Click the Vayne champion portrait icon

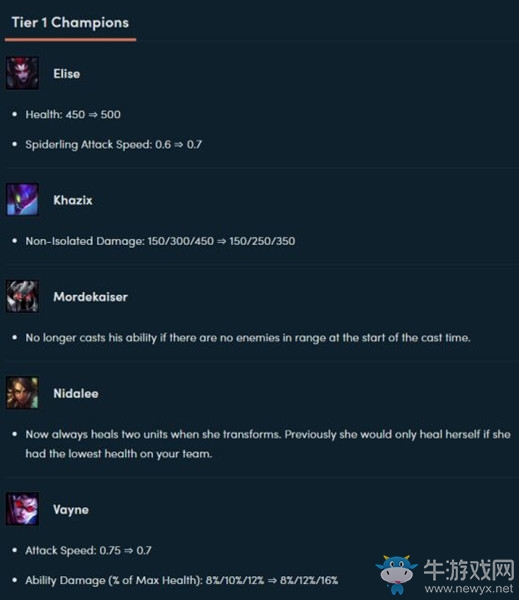tap(22, 509)
